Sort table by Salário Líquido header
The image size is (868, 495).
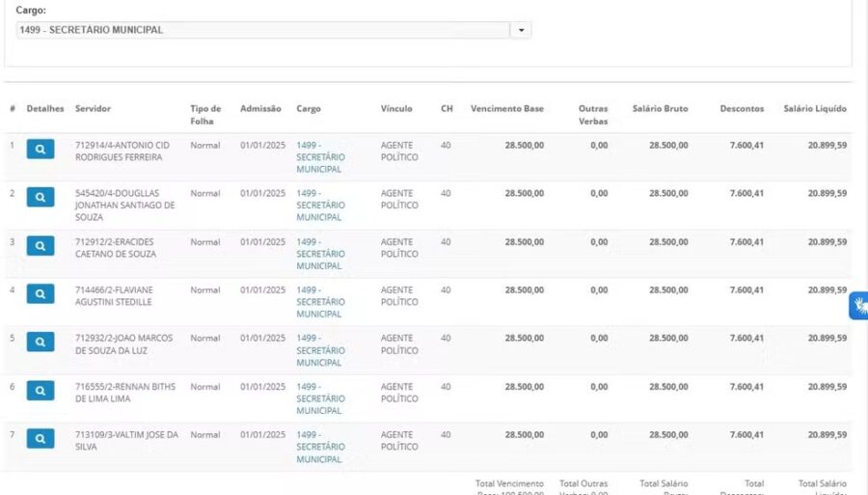click(814, 109)
